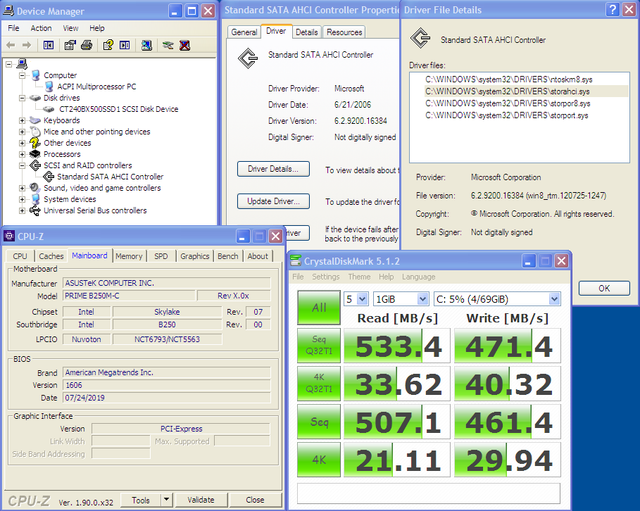Viewport: 640px width, 511px height.
Task: Click the Print icon in Device Manager toolbar
Action: pyautogui.click(x=87, y=45)
